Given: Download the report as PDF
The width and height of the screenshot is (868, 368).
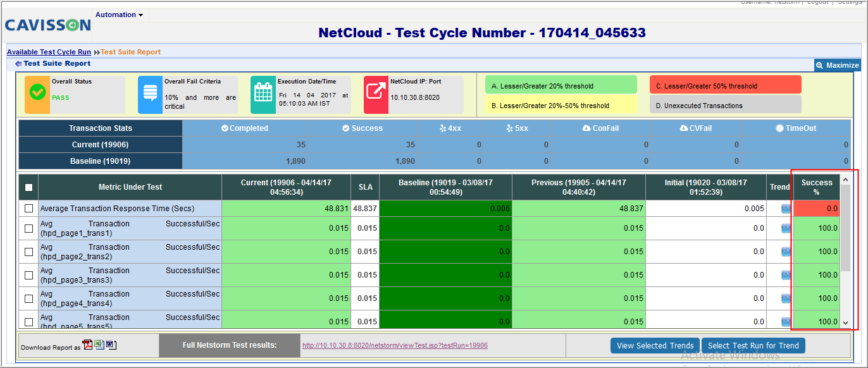Looking at the screenshot, I should coord(88,345).
